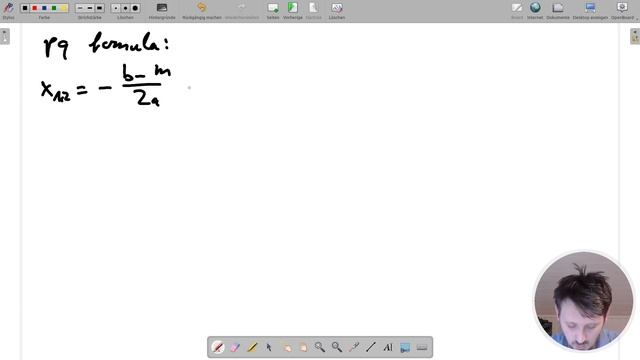Select the straight line drawing tool
This screenshot has height=360, width=640.
371,347
